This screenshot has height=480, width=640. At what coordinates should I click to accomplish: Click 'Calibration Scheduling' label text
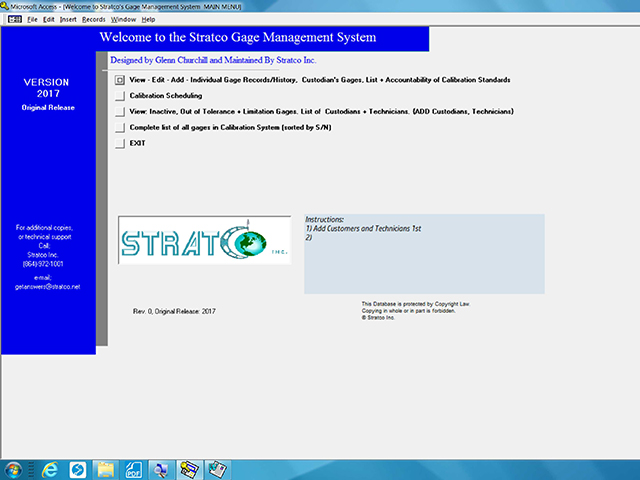[x=166, y=96]
